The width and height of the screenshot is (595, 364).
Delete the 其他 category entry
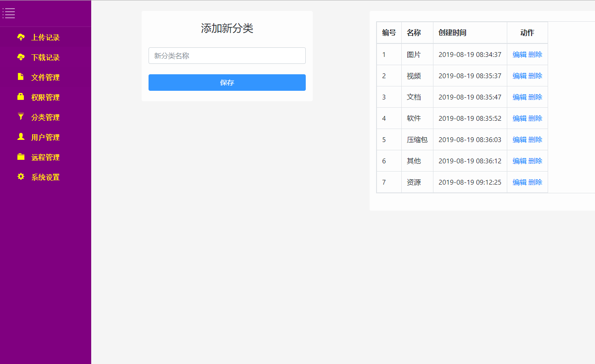pos(535,161)
